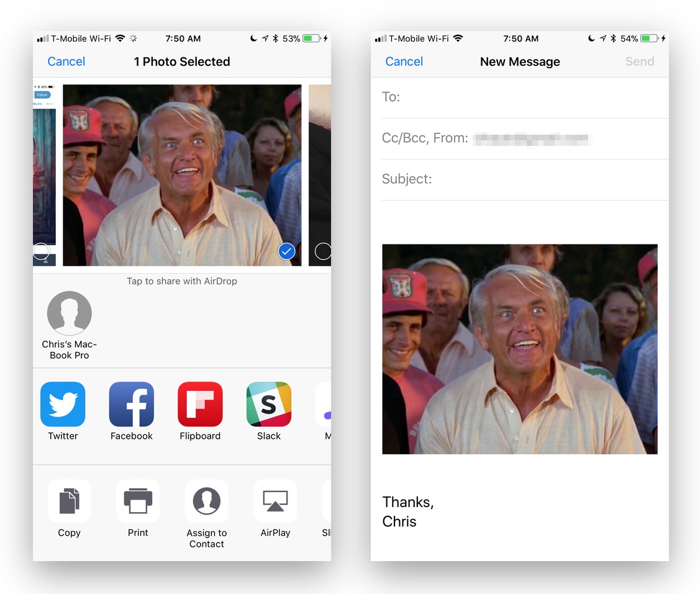The image size is (700, 594).
Task: Deselect the blue checkmark on selected photo
Action: click(x=286, y=251)
